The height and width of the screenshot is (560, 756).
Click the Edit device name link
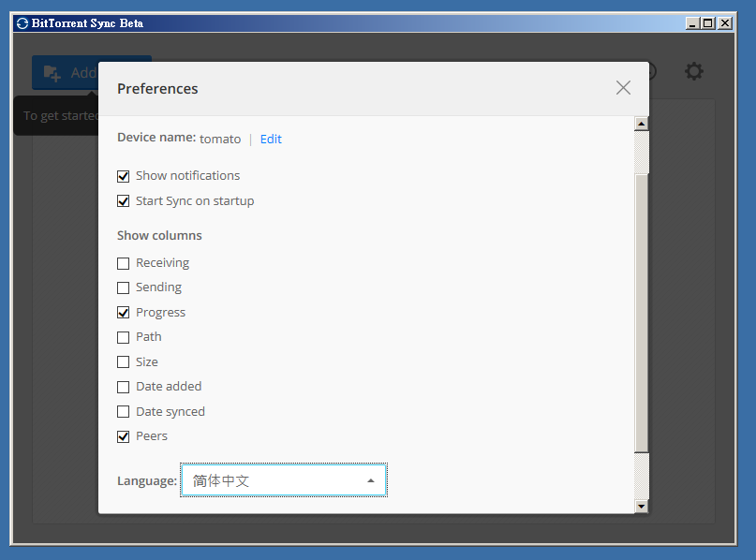[x=271, y=140]
